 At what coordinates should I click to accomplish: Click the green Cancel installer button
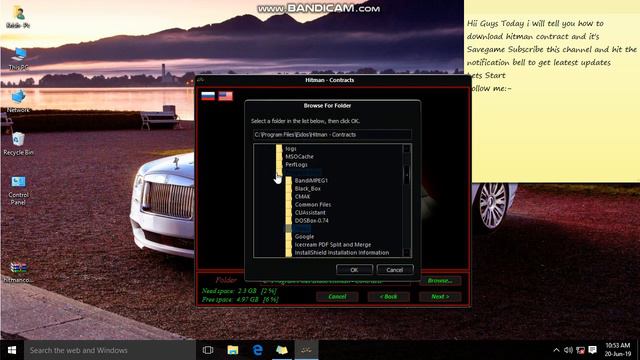coord(337,297)
